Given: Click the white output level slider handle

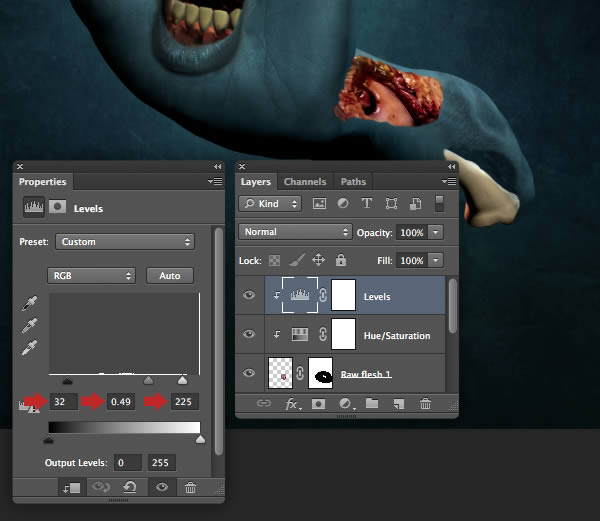Looking at the screenshot, I should pos(200,440).
